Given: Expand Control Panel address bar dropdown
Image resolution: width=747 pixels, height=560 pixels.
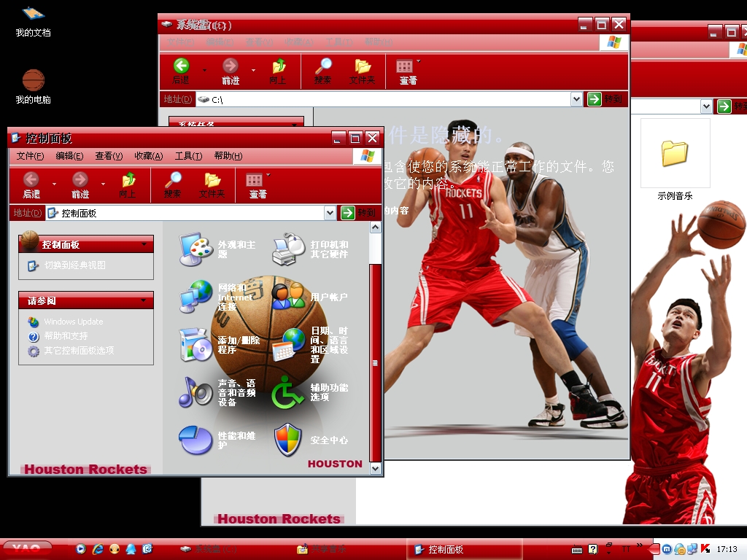Looking at the screenshot, I should click(x=330, y=213).
